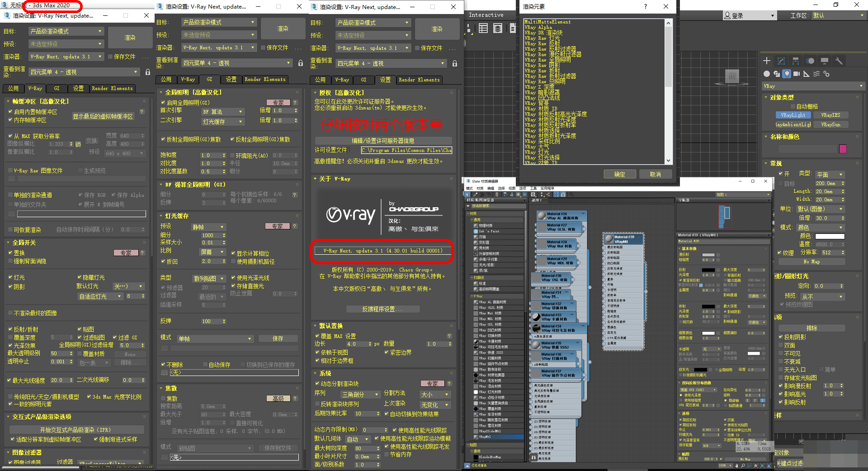Click lock icon beside view dropdown, left window
Screen dimensions: 868x471
click(x=147, y=72)
